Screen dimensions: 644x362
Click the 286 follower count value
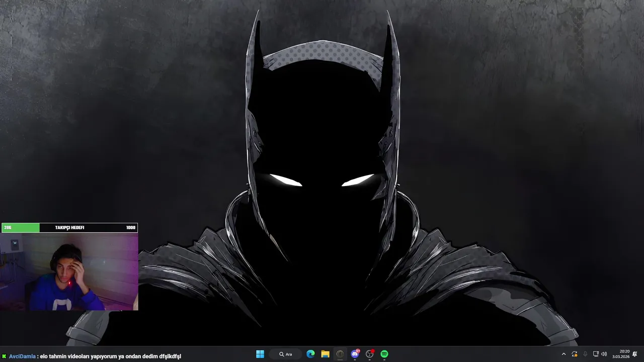[8, 228]
